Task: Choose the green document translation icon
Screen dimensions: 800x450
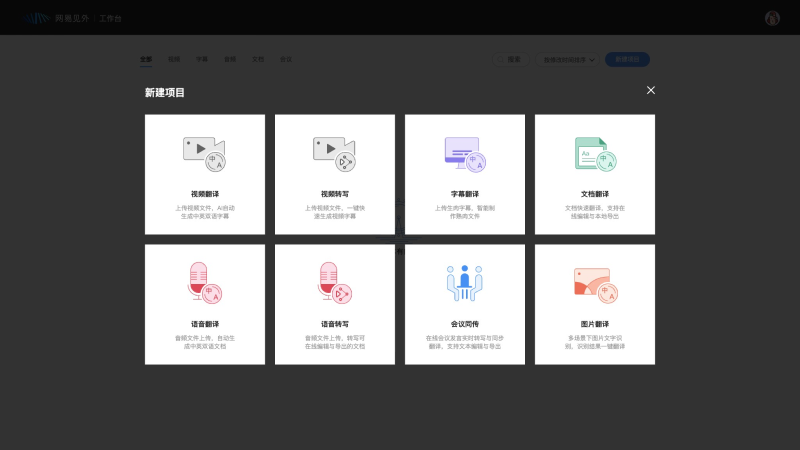Action: coord(594,153)
